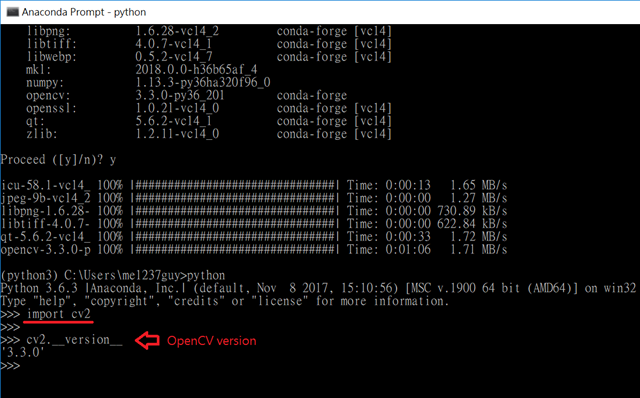Select the 'icu-58.1-vc14_' download name
Screen dimensions: 640x398
pos(45,185)
